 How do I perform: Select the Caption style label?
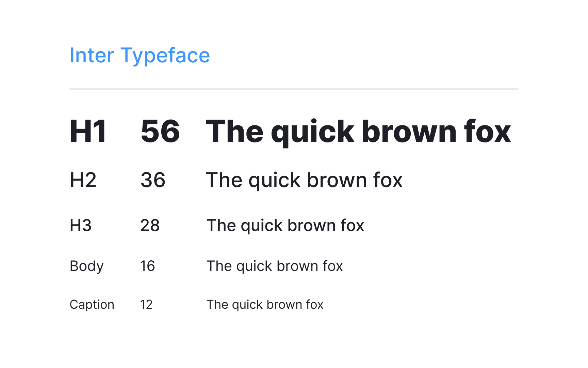(x=92, y=304)
